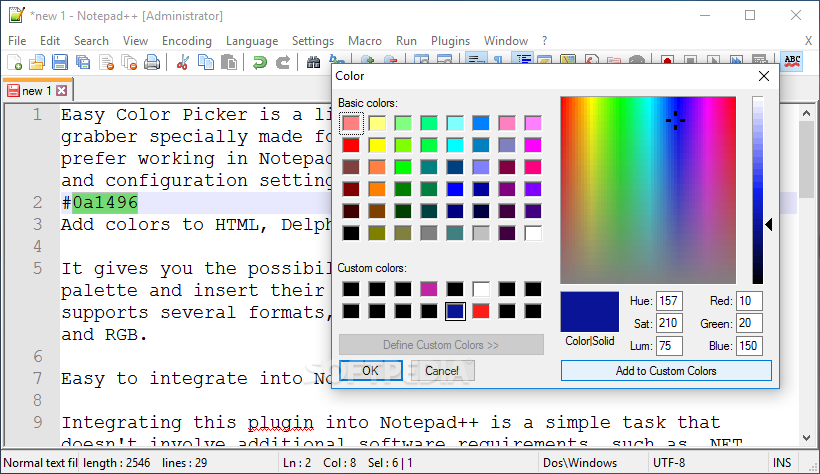
Task: Pick the red custom color swatch
Action: click(481, 311)
